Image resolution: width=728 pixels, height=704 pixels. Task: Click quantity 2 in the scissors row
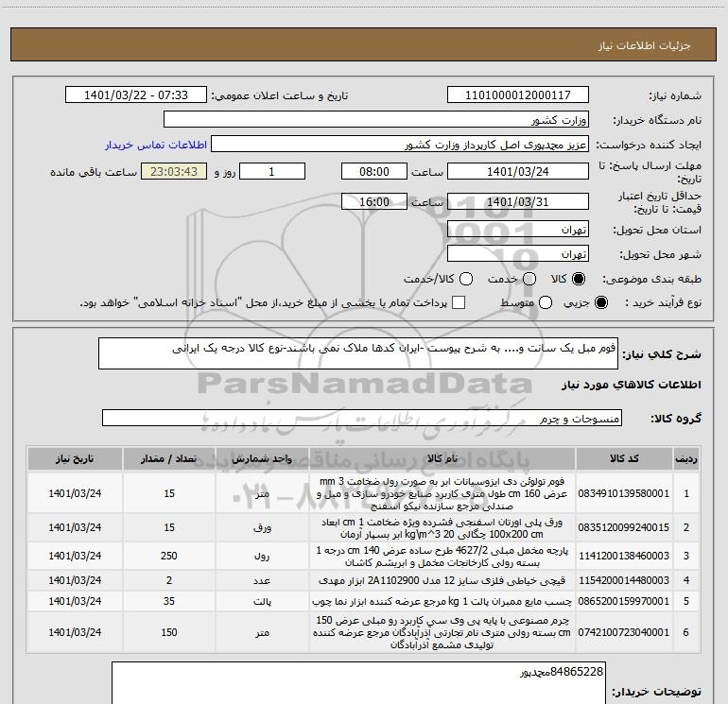tap(169, 580)
